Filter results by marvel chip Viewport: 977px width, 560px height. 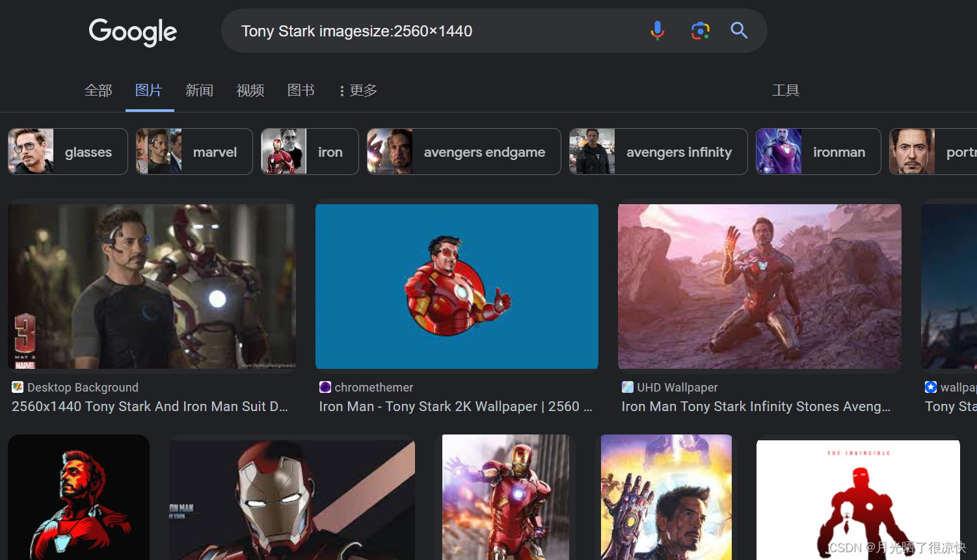click(x=194, y=152)
